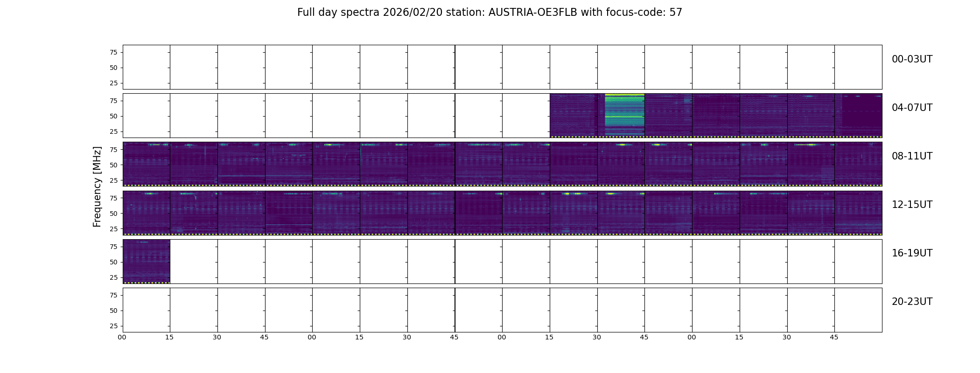
Task: Open the 12:00–12:15 spectrogram in the 12-15UT row
Action: click(x=147, y=213)
